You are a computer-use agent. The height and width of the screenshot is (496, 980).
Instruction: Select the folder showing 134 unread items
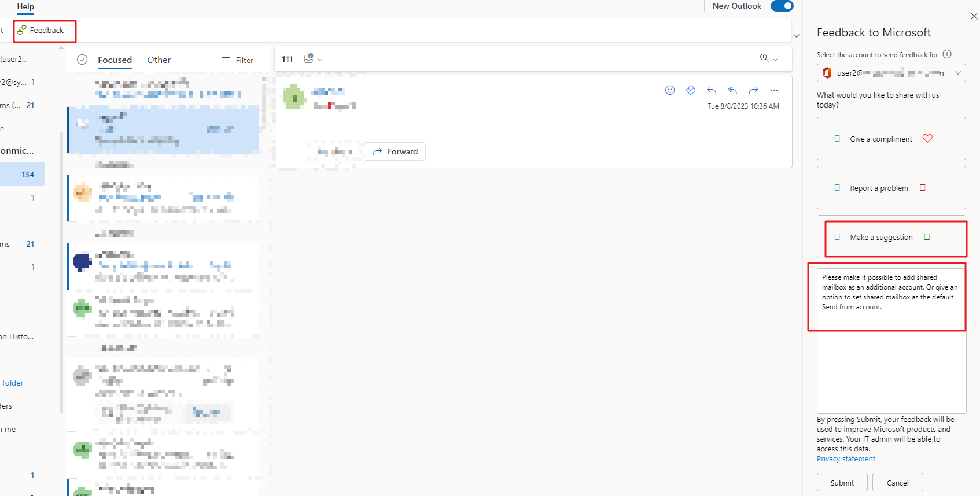pos(23,174)
